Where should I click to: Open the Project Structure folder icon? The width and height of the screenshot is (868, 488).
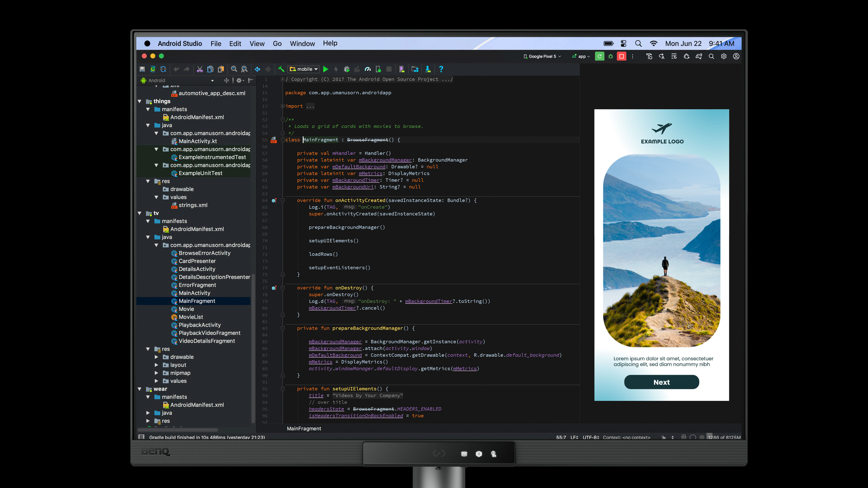point(415,69)
